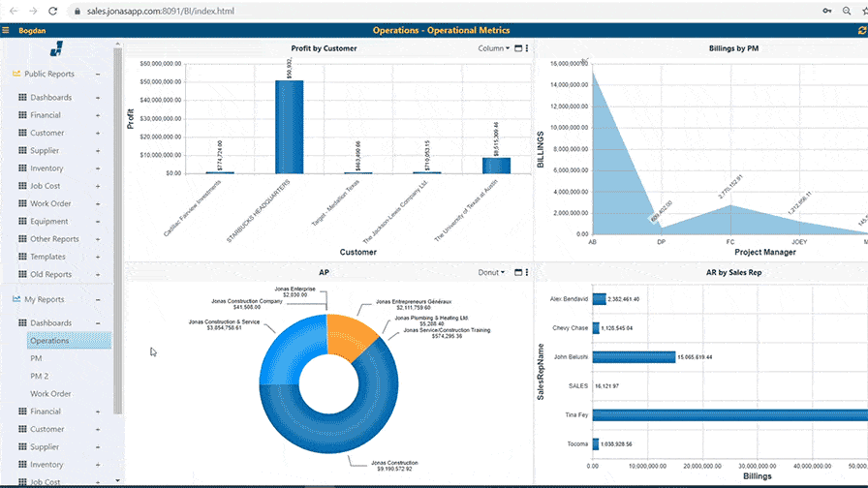Screen dimensions: 868x488
Task: Click grid icon next to Old Reports
Action: (22, 274)
